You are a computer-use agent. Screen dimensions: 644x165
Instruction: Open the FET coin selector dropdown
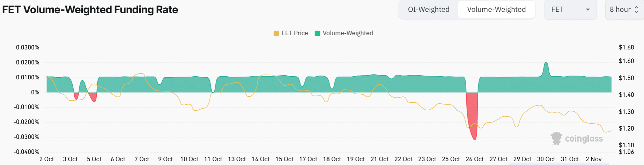pos(570,10)
